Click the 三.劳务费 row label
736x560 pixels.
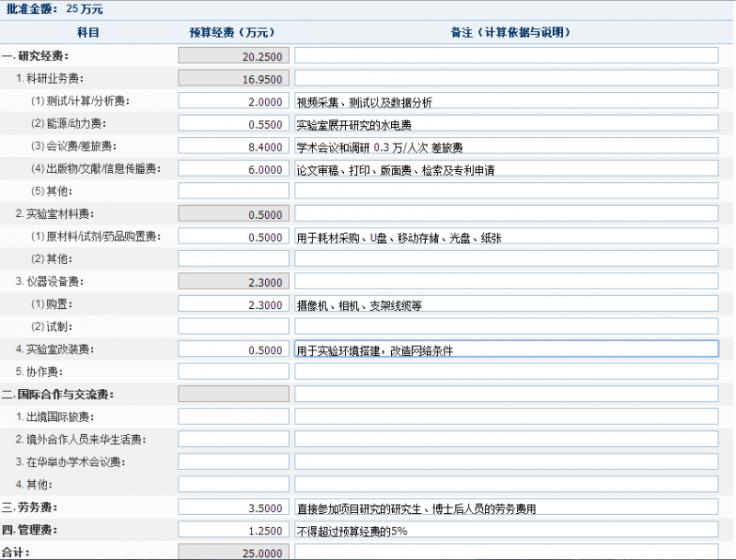tap(29, 508)
